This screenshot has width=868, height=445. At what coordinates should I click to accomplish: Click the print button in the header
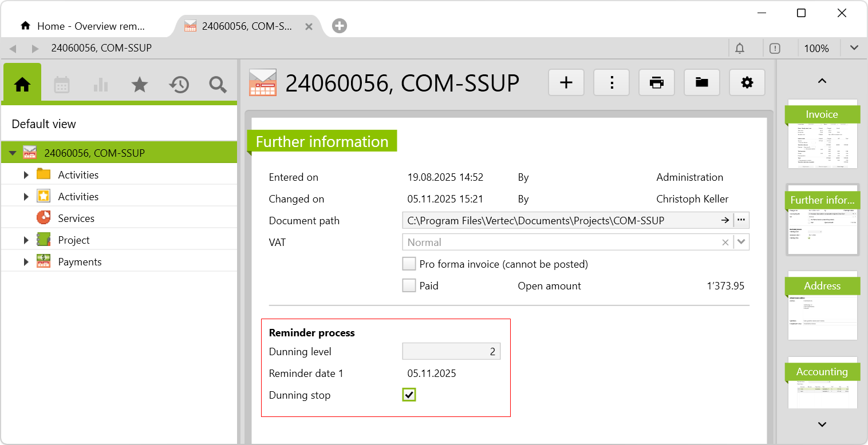[657, 83]
